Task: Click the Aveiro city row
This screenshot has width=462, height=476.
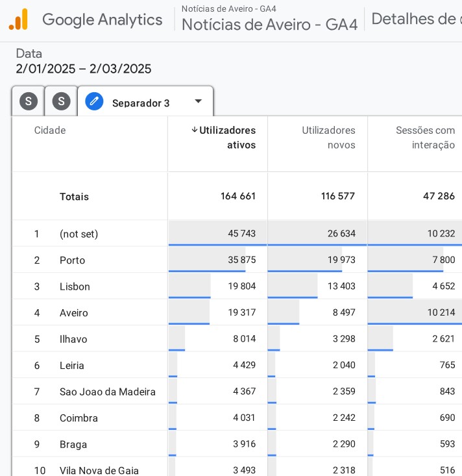Action: pos(237,312)
